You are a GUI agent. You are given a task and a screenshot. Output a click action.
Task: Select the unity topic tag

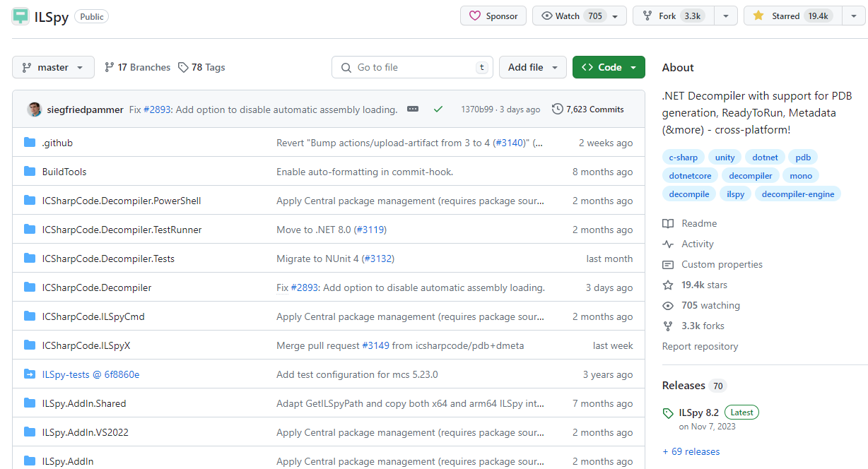725,158
